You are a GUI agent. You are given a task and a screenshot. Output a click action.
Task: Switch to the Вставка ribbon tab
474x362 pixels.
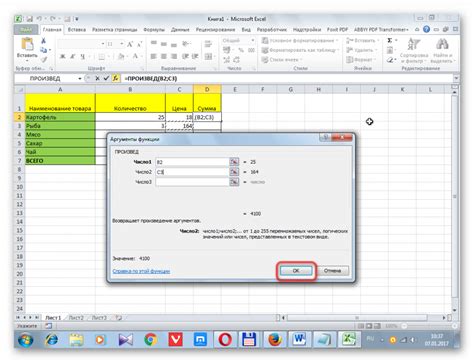[x=77, y=30]
